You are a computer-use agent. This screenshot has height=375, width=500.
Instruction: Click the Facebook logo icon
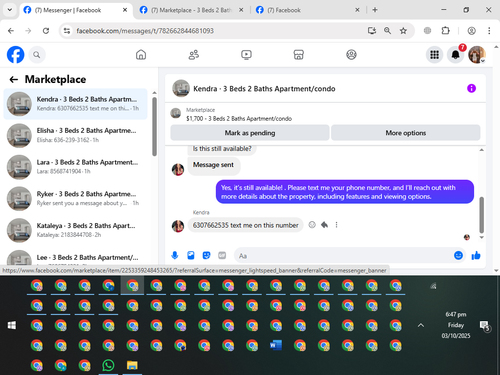pos(16,55)
